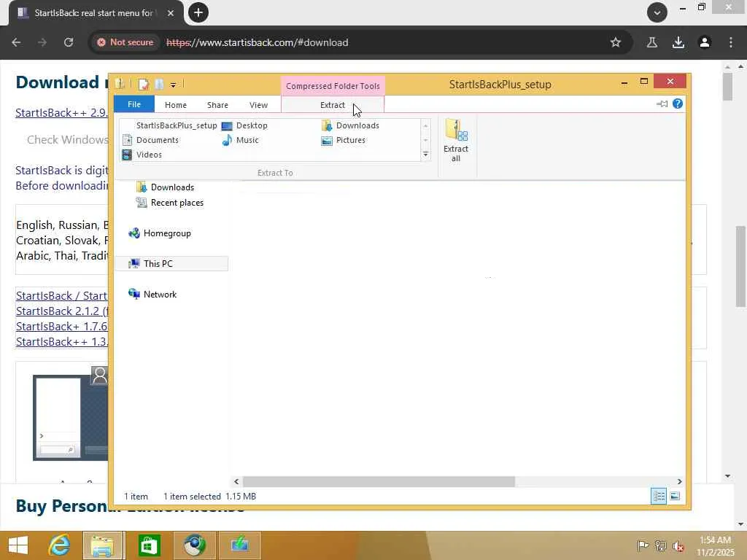Image resolution: width=747 pixels, height=560 pixels.
Task: Choose Videos as extract destination
Action: click(x=142, y=155)
